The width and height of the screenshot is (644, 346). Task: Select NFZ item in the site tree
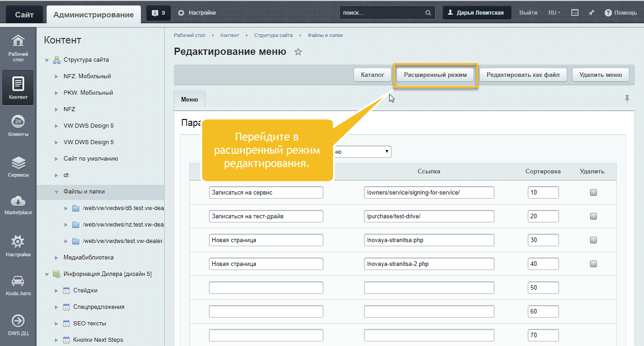point(70,109)
